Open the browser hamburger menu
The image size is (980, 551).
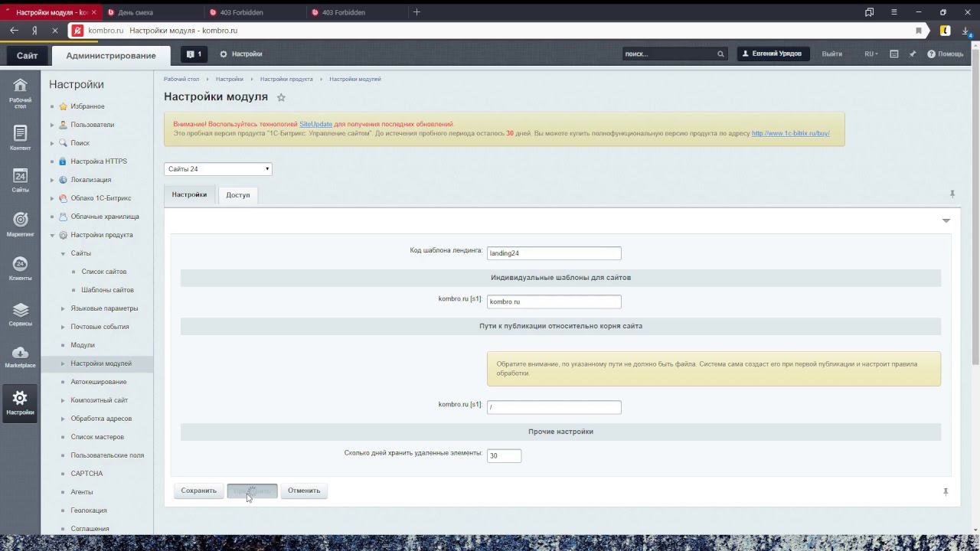click(894, 12)
